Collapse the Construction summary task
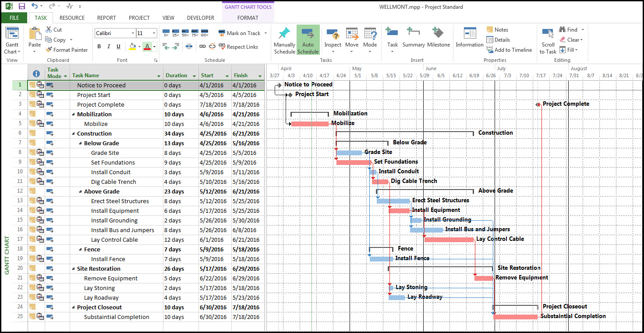This screenshot has width=644, height=333. coord(74,133)
